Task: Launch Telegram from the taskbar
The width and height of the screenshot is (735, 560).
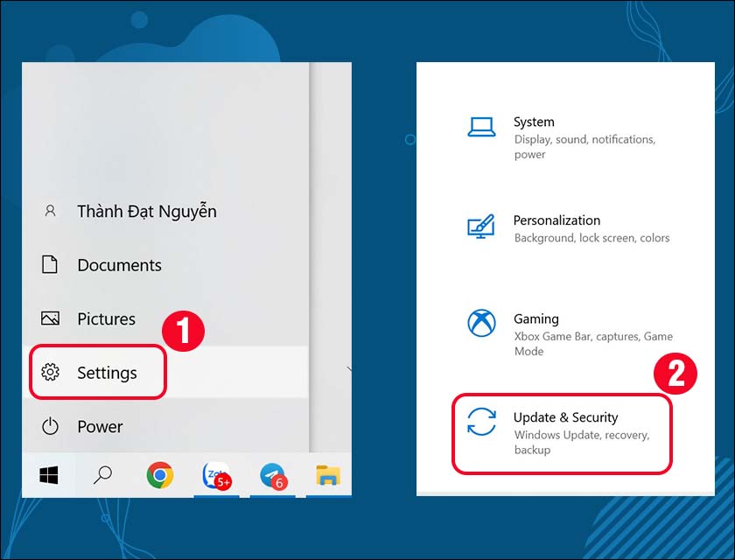Action: [272, 475]
